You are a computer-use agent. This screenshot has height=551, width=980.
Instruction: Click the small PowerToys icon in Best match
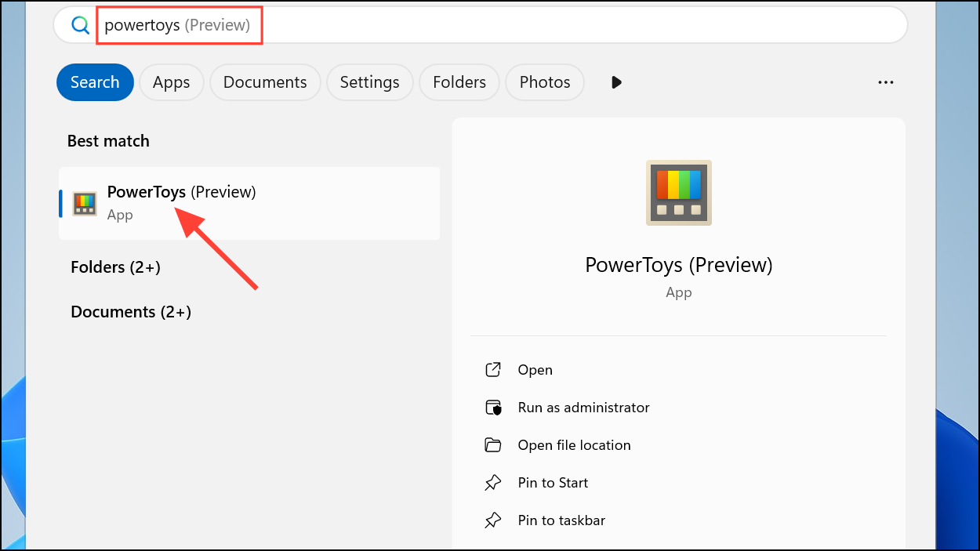click(85, 204)
